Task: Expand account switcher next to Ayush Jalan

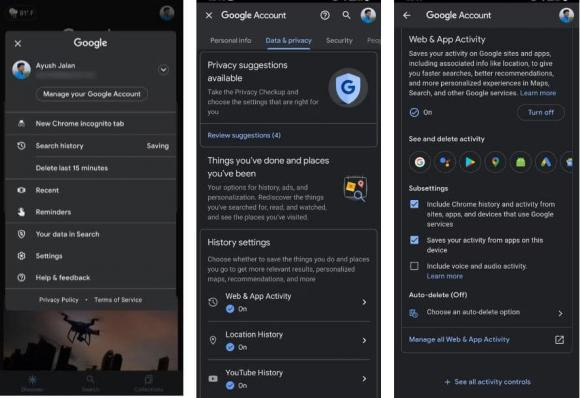Action: pos(163,70)
